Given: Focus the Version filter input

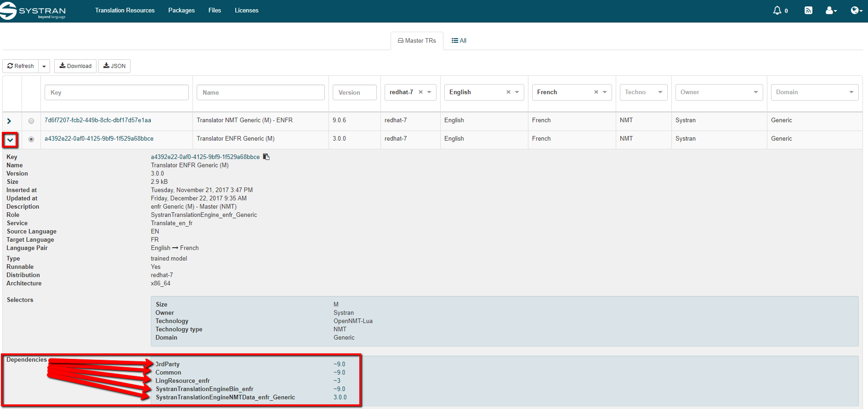Looking at the screenshot, I should 355,92.
